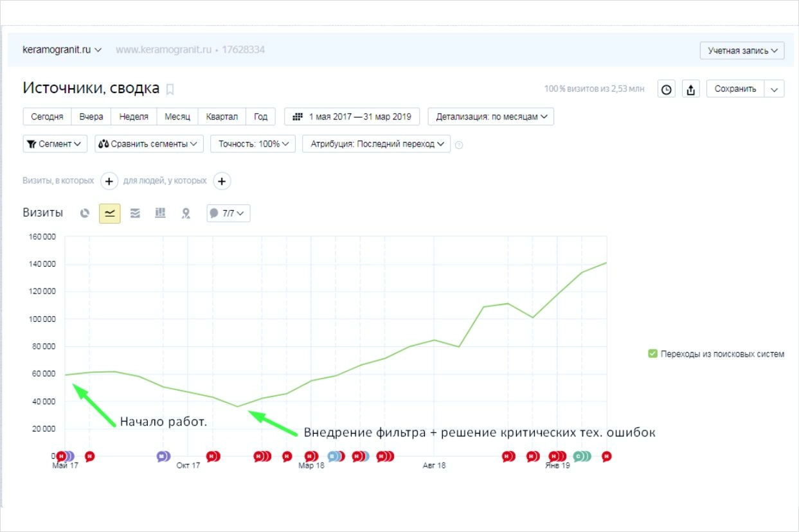Click the Янв 19 axis label
Image resolution: width=799 pixels, height=532 pixels.
point(557,466)
